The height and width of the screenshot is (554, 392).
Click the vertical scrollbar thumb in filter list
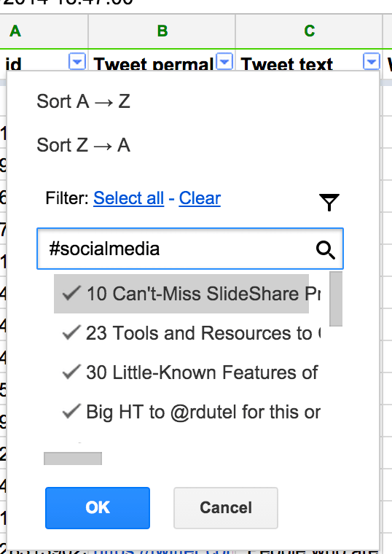click(336, 299)
